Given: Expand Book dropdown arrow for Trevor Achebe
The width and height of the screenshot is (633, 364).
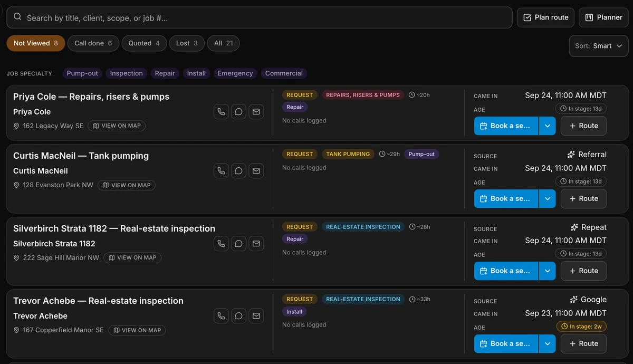Looking at the screenshot, I should pos(547,343).
